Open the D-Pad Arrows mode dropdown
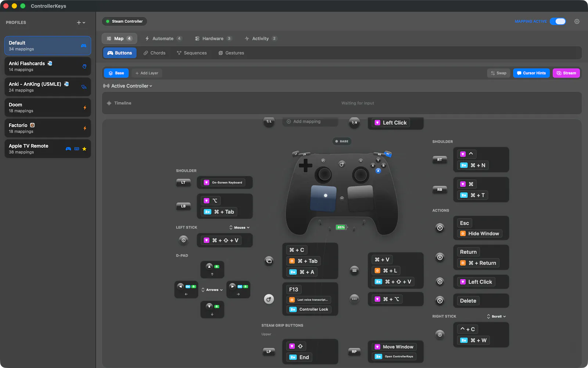The image size is (588, 368). 212,290
